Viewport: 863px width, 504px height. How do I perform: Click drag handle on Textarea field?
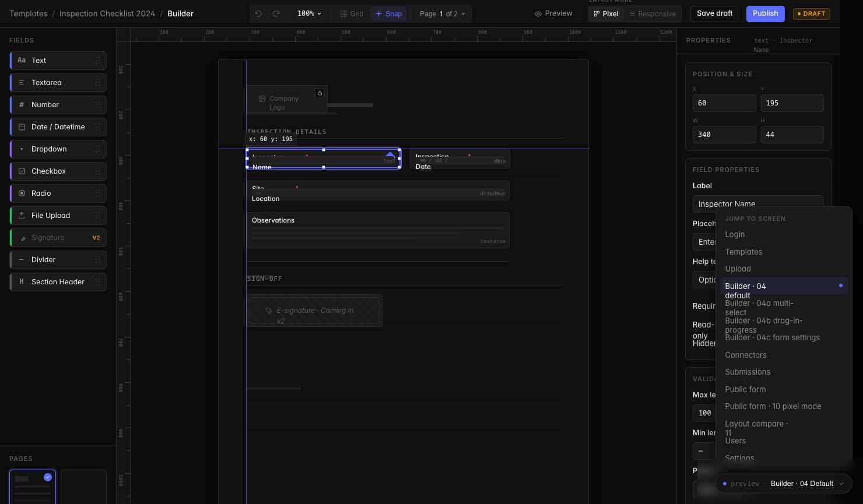(x=97, y=82)
